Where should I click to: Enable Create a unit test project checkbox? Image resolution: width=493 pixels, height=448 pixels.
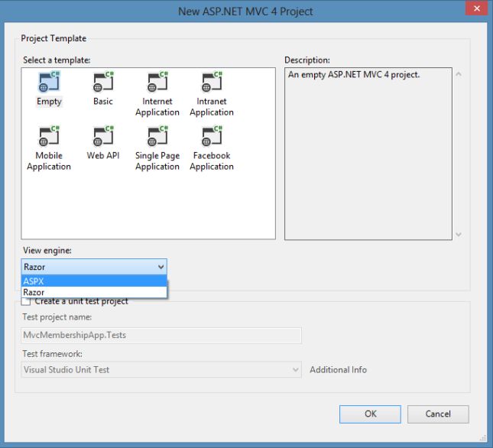coord(26,301)
